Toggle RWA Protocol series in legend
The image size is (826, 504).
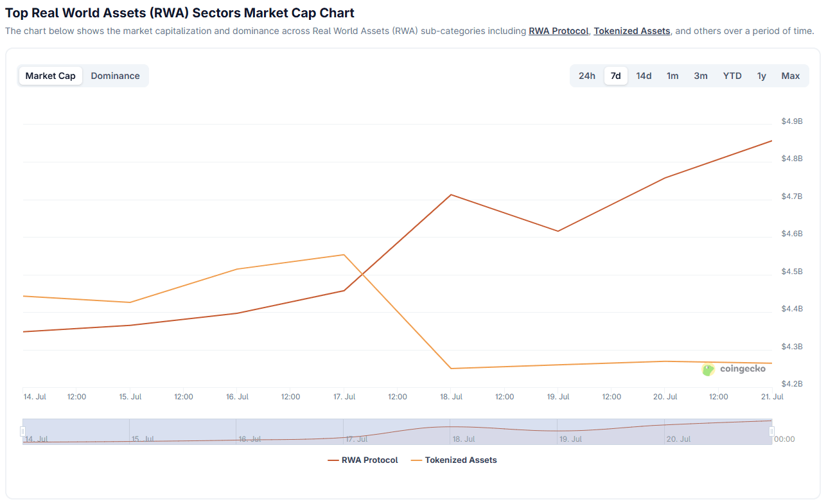click(363, 460)
